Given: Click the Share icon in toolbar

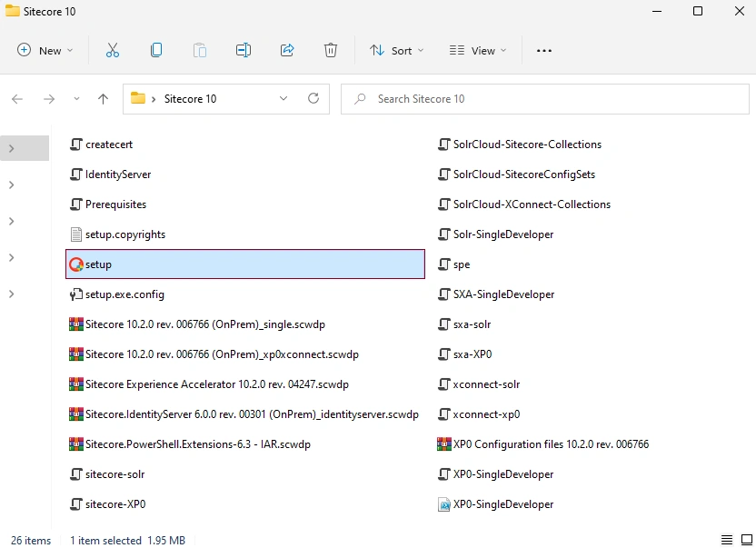Looking at the screenshot, I should 287,50.
